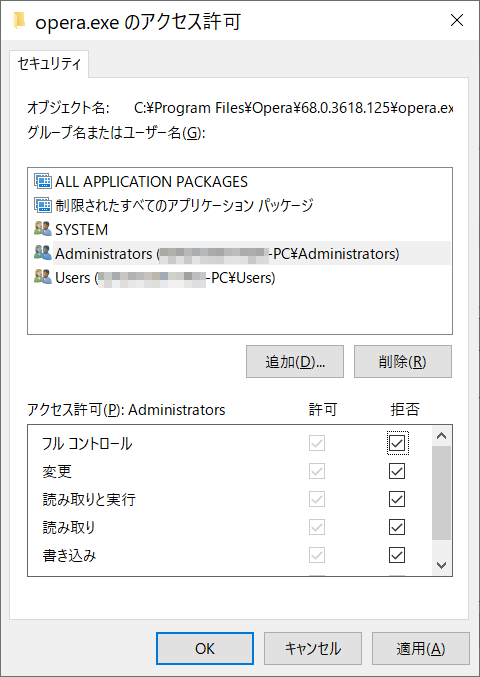
Task: Click the Administrators group icon
Action: click(43, 253)
